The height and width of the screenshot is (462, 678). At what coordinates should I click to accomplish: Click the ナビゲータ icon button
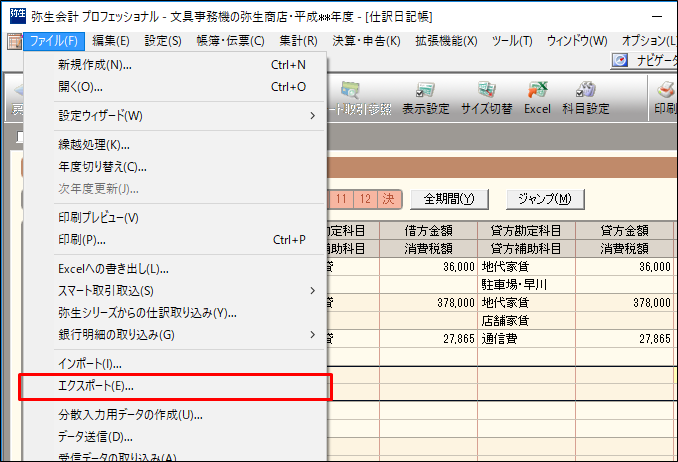pyautogui.click(x=644, y=60)
